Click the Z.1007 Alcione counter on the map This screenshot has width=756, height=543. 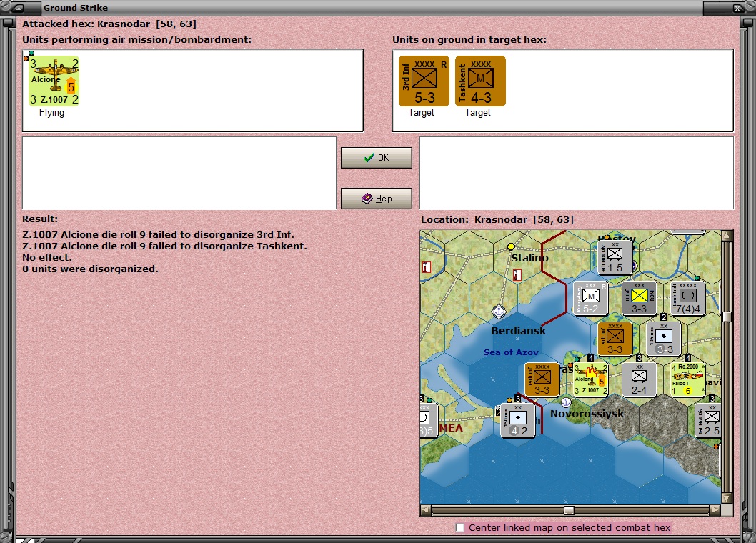[591, 379]
